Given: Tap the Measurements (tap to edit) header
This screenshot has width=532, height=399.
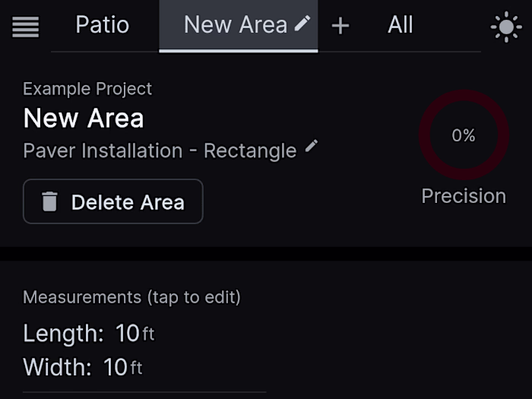Looking at the screenshot, I should 131,297.
